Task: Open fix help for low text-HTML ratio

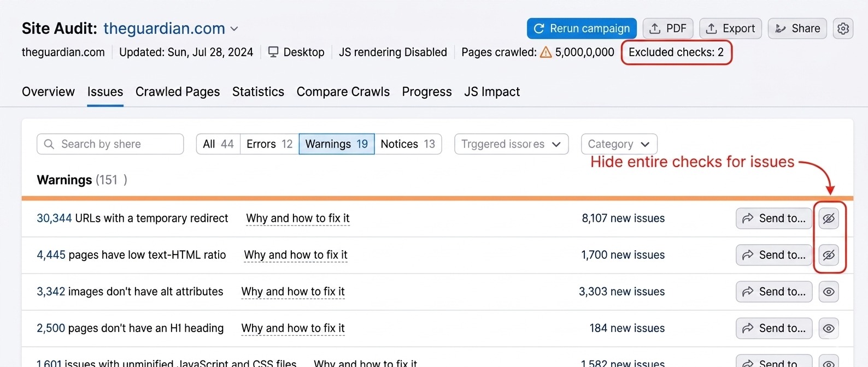Action: pos(296,255)
